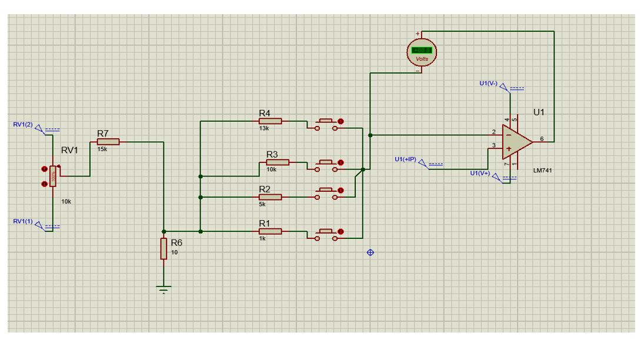This screenshot has width=644, height=346.
Task: Click the 'R2' reference label
Action: [x=265, y=189]
